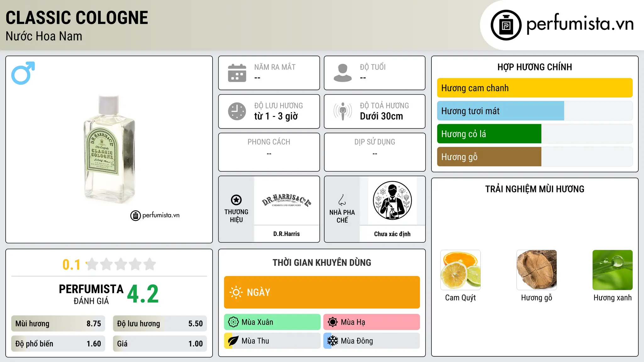Viewport: 644px width, 362px height.
Task: Click the Giá 1.00 score row
Action: [160, 344]
